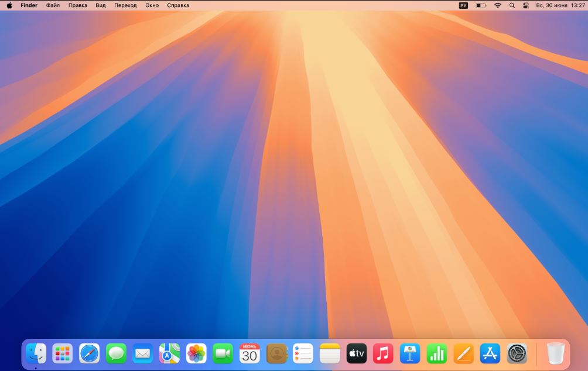This screenshot has width=588, height=371.
Task: Open the Mail app
Action: (142, 353)
